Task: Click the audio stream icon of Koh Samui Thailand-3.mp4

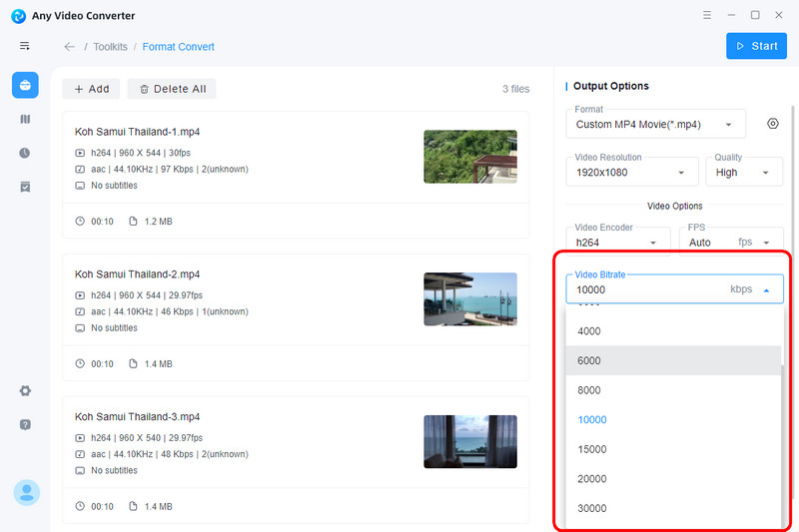Action: pos(80,454)
